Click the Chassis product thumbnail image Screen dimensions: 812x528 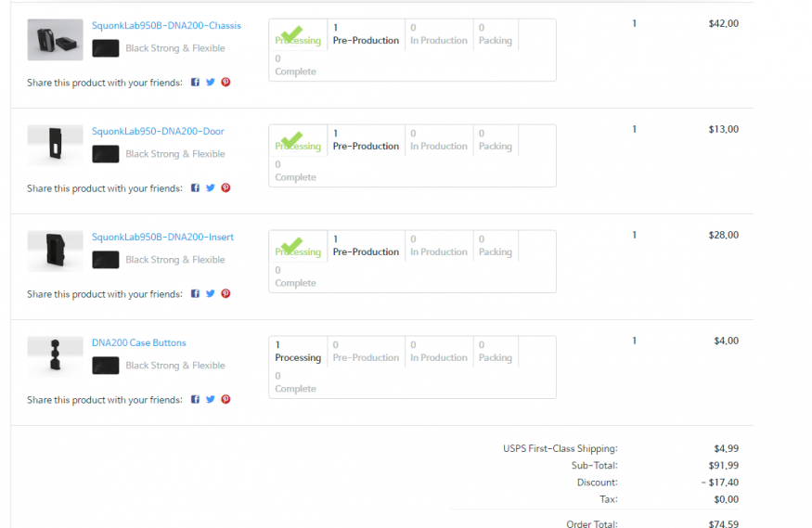point(55,40)
